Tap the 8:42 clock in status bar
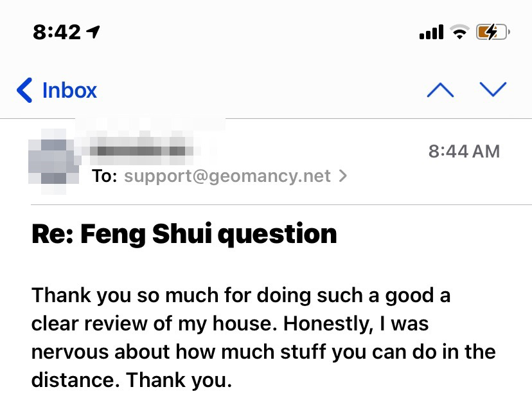This screenshot has width=532, height=414. point(57,32)
